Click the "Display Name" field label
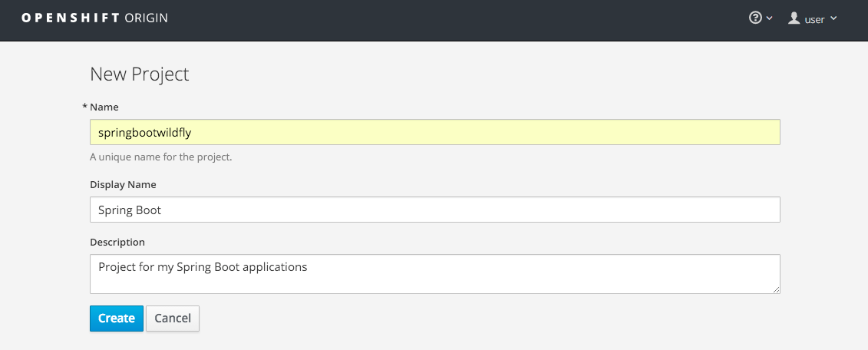The height and width of the screenshot is (350, 868). [123, 184]
